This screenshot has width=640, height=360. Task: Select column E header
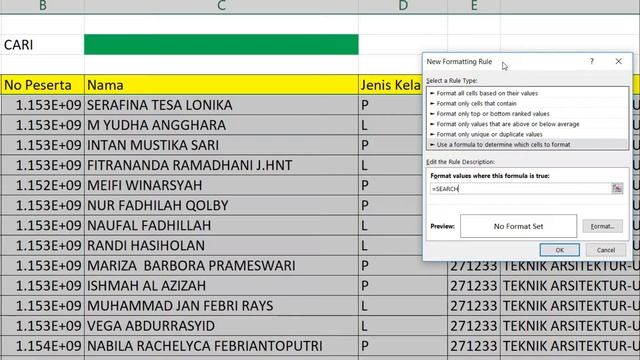474,6
